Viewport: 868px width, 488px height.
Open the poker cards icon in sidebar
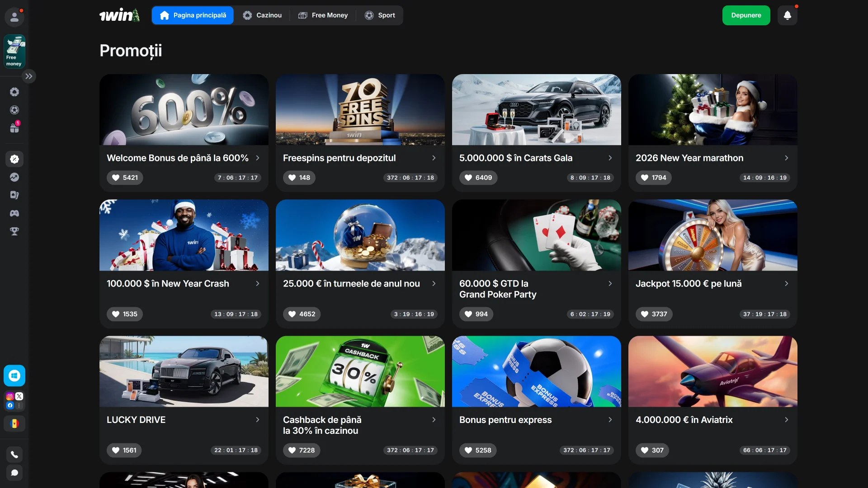14,195
